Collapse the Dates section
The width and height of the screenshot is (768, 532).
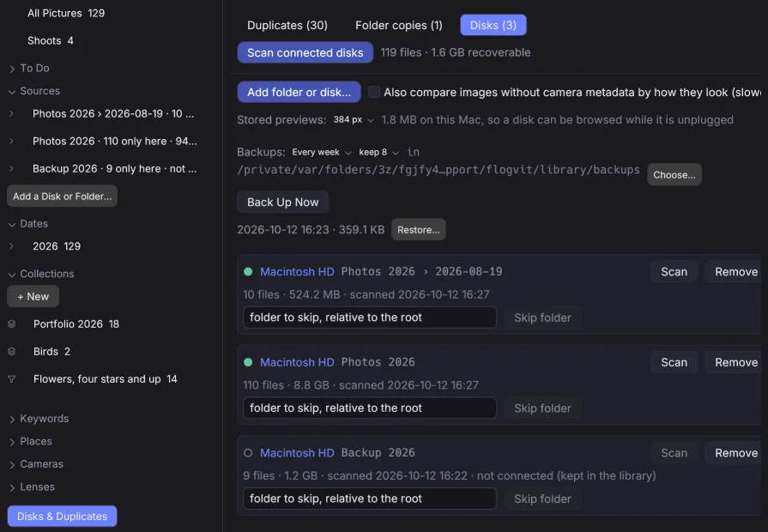[12, 224]
